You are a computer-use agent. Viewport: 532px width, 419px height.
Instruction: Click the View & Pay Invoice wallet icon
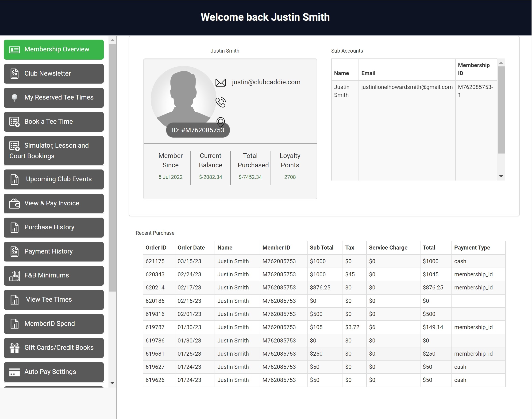[15, 203]
